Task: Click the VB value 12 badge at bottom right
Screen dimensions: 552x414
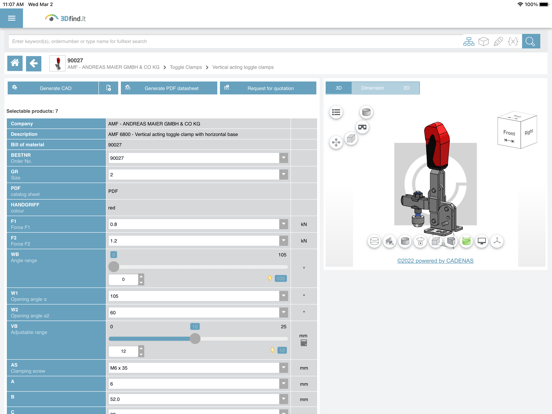Action: pyautogui.click(x=282, y=350)
